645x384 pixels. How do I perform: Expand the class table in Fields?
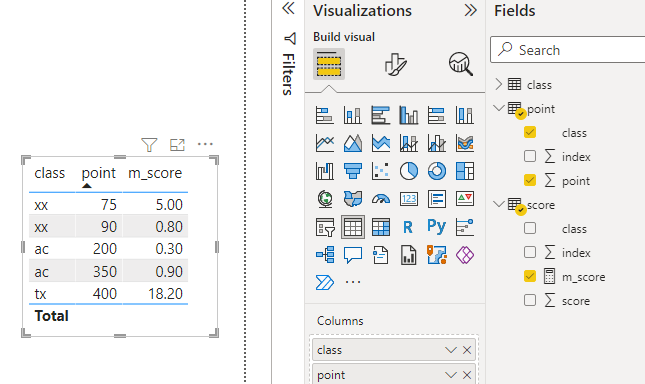pos(499,84)
